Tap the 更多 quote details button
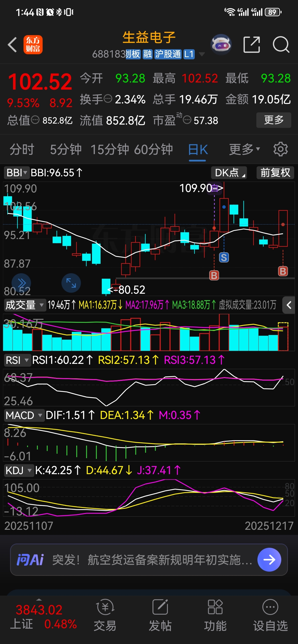 point(273,120)
